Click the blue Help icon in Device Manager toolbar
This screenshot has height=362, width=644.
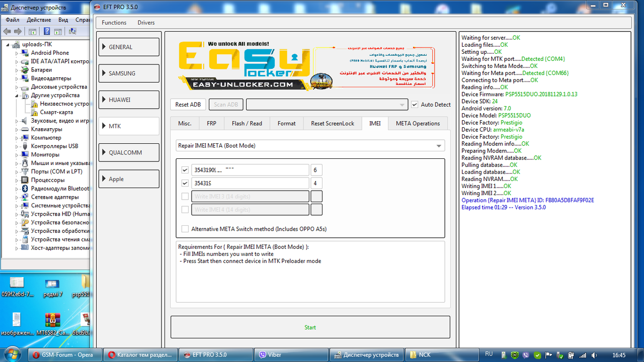click(47, 31)
